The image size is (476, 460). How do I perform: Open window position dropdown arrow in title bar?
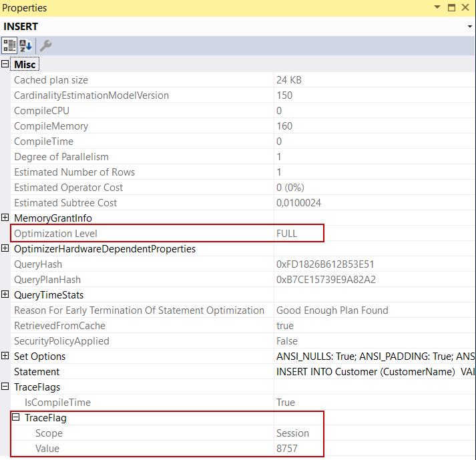pyautogui.click(x=437, y=7)
